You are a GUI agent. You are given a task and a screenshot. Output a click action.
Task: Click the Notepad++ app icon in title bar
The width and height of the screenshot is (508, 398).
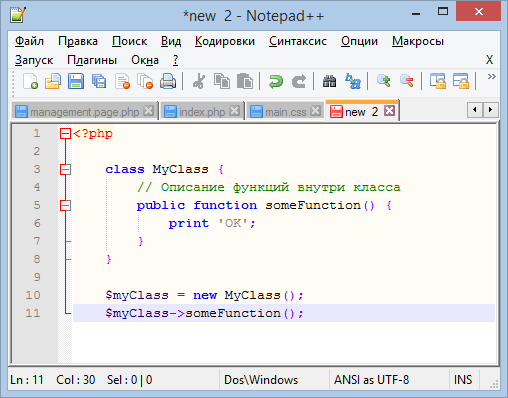coord(18,15)
